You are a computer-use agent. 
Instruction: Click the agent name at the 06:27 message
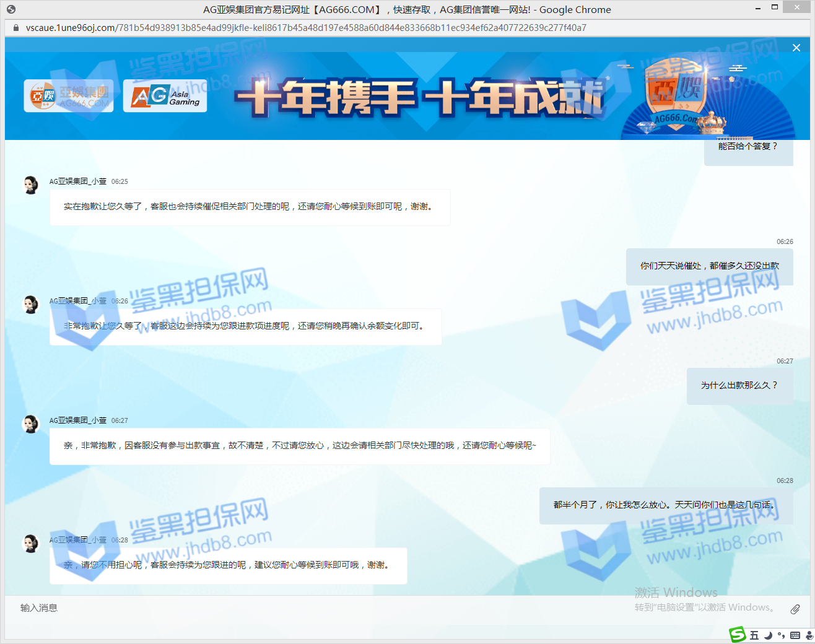pos(77,420)
